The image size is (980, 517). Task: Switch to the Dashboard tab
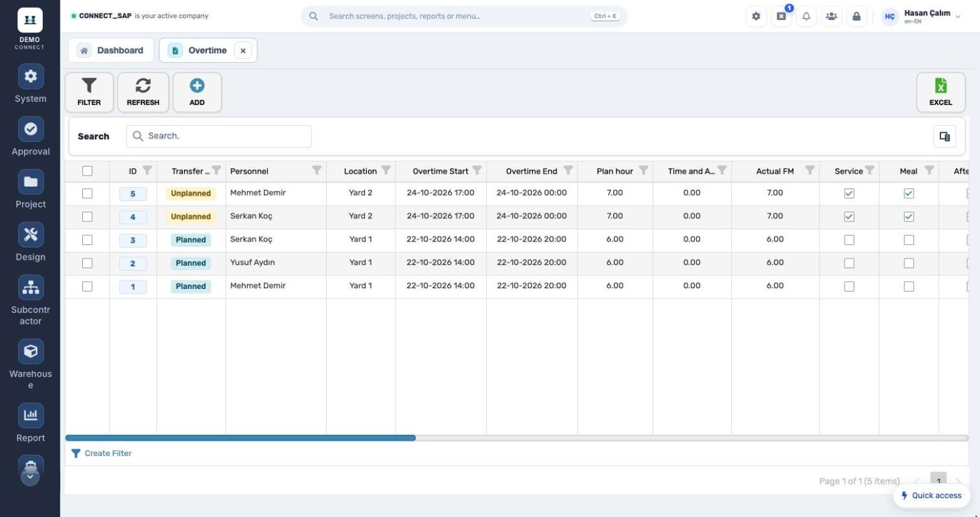[x=111, y=51]
